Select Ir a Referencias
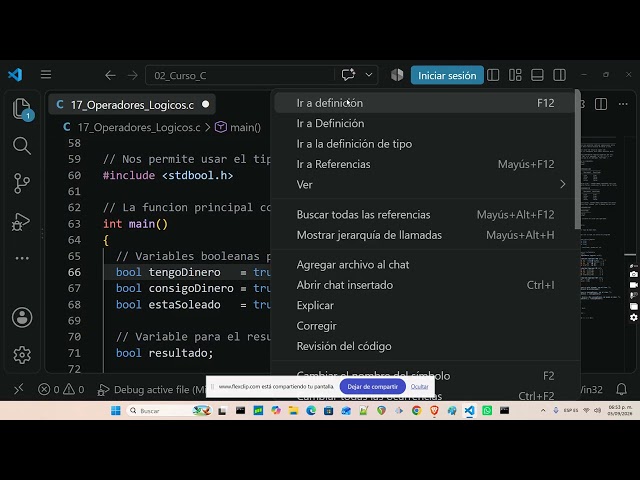Screen dimensions: 640x480 pyautogui.click(x=425, y=164)
